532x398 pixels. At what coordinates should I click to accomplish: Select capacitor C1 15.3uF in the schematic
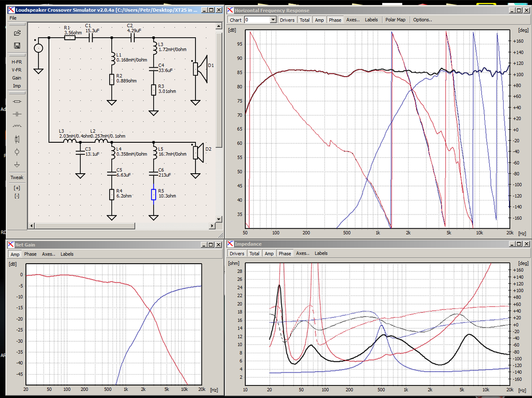pos(91,38)
